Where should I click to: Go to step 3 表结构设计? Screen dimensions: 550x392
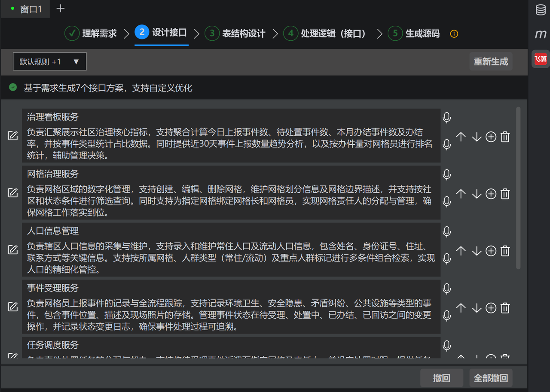[x=235, y=33]
